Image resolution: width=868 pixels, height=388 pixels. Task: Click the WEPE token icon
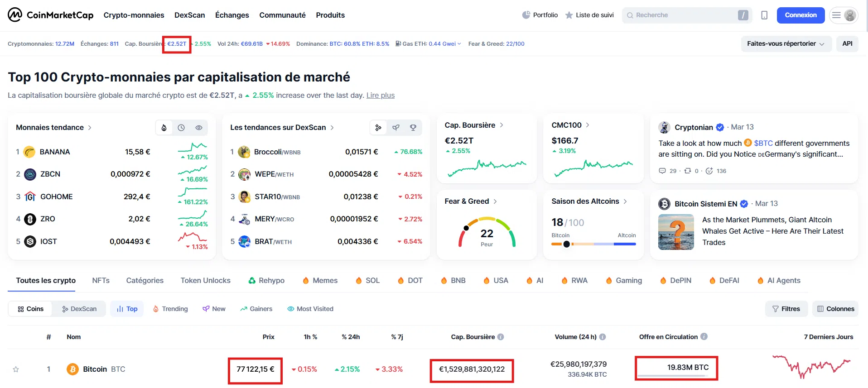(244, 174)
